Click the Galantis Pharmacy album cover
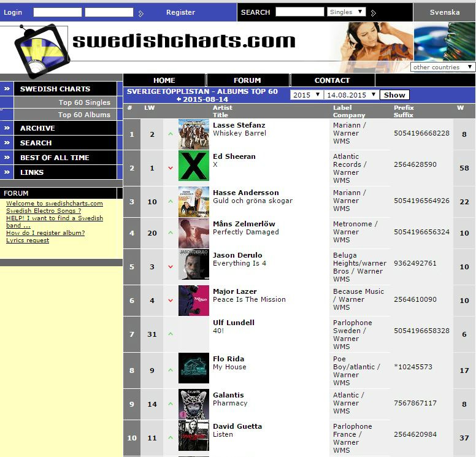This screenshot has width=476, height=457. point(193,404)
